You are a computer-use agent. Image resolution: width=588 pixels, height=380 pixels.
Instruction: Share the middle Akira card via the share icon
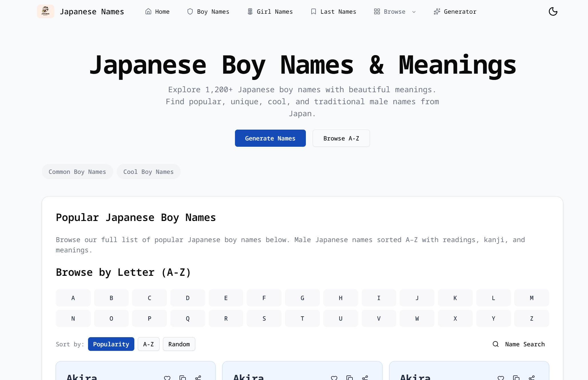coord(365,377)
